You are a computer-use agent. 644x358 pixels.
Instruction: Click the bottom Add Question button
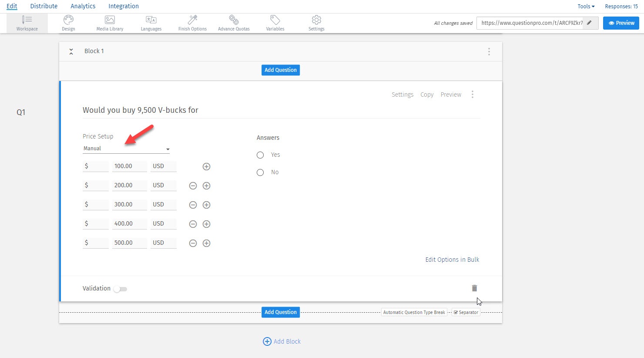[281, 312]
